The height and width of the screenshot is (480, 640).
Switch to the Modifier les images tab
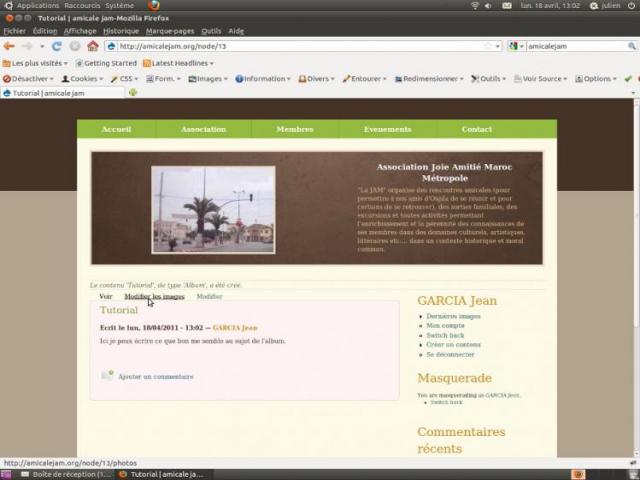pos(154,297)
